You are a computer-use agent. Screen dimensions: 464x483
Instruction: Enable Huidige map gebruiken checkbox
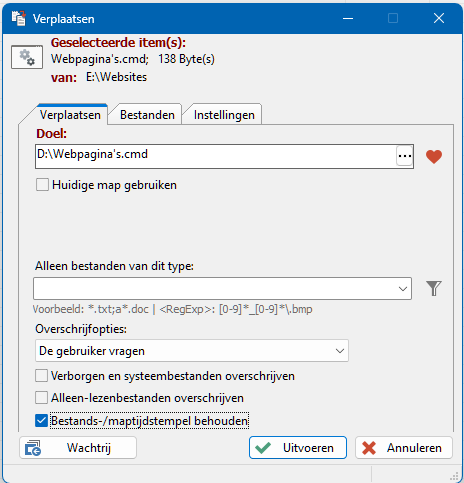click(42, 185)
